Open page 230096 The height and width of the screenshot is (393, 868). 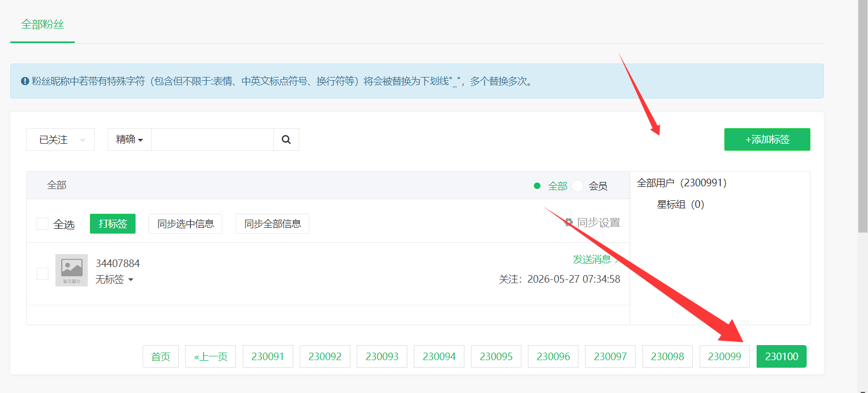[x=553, y=356]
